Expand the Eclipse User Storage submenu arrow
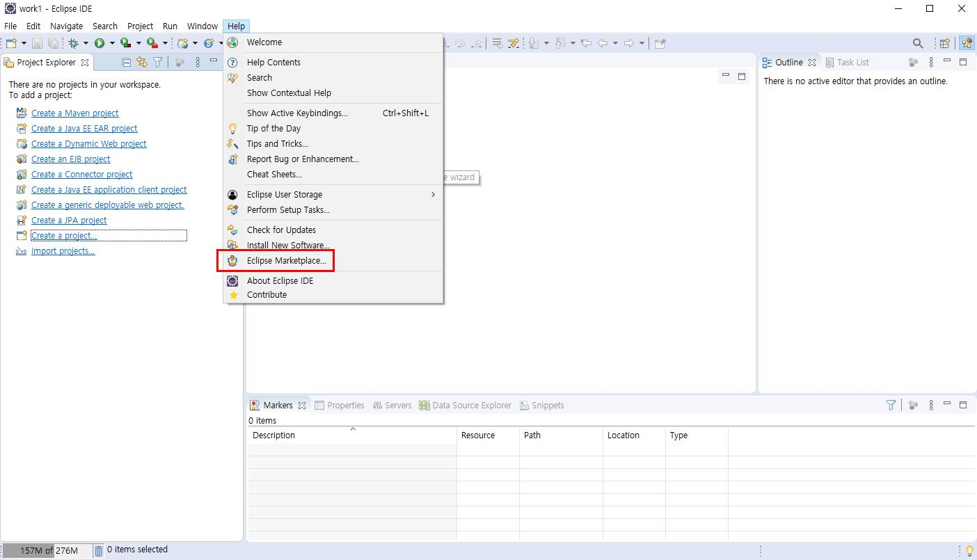The width and height of the screenshot is (977, 560). [433, 195]
